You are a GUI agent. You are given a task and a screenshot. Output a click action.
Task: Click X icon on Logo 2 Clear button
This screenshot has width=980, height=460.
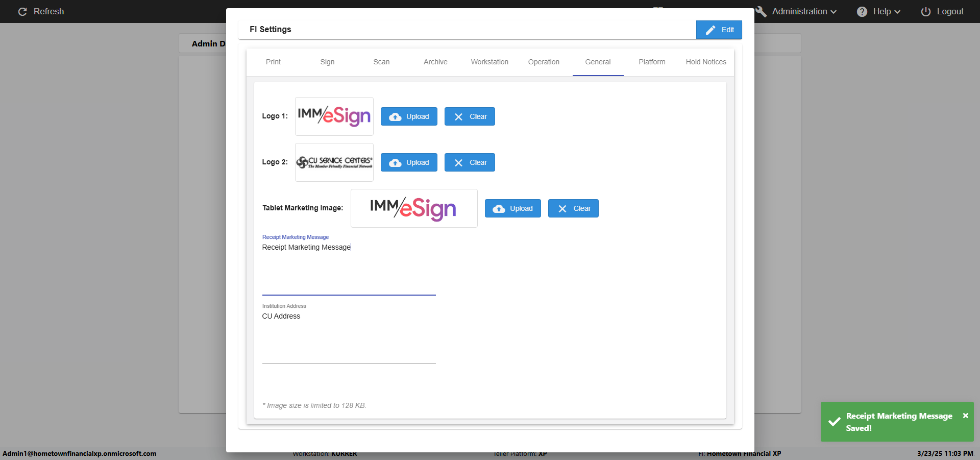458,163
